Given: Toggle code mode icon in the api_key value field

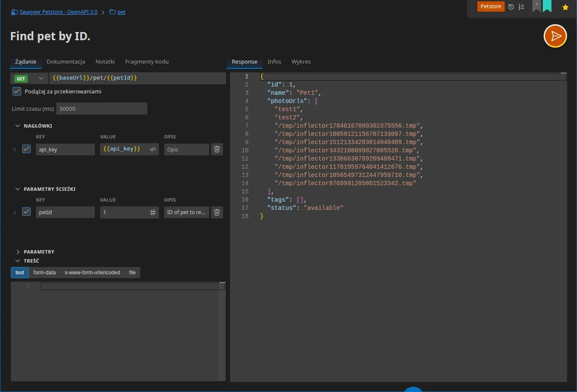Looking at the screenshot, I should click(153, 149).
